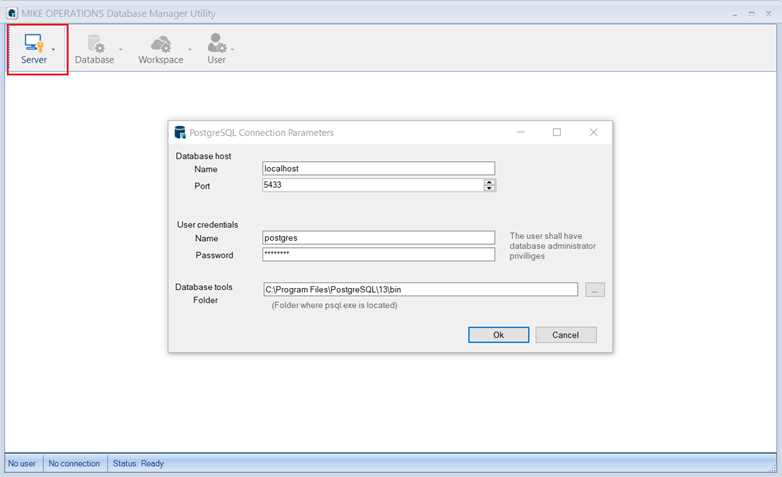Expand the Database dropdown arrow
The width and height of the screenshot is (782, 477).
tap(121, 49)
